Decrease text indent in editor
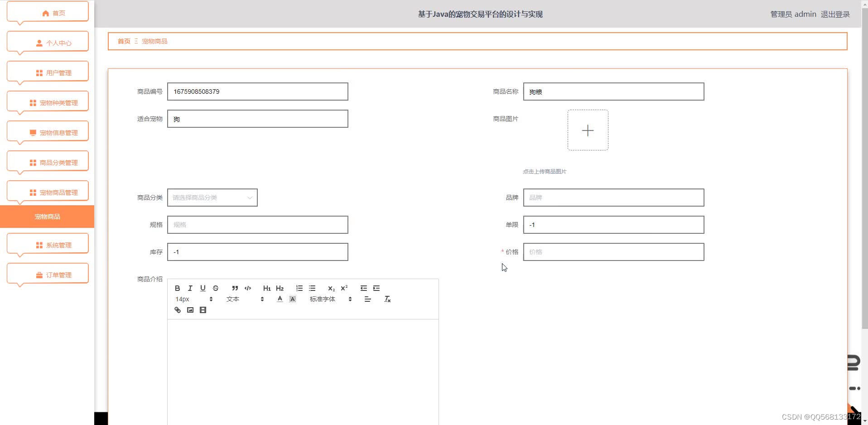This screenshot has height=425, width=868. click(x=364, y=288)
